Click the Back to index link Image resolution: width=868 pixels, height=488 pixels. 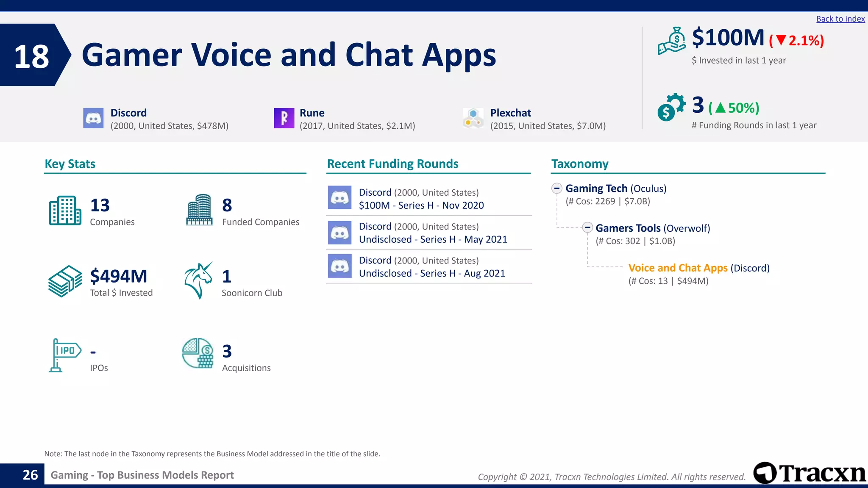(x=840, y=19)
